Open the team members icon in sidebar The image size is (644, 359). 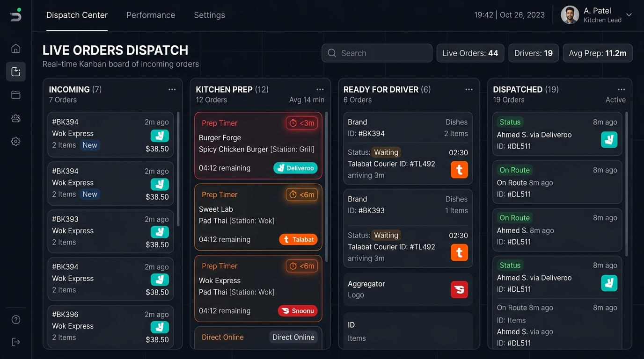[16, 118]
